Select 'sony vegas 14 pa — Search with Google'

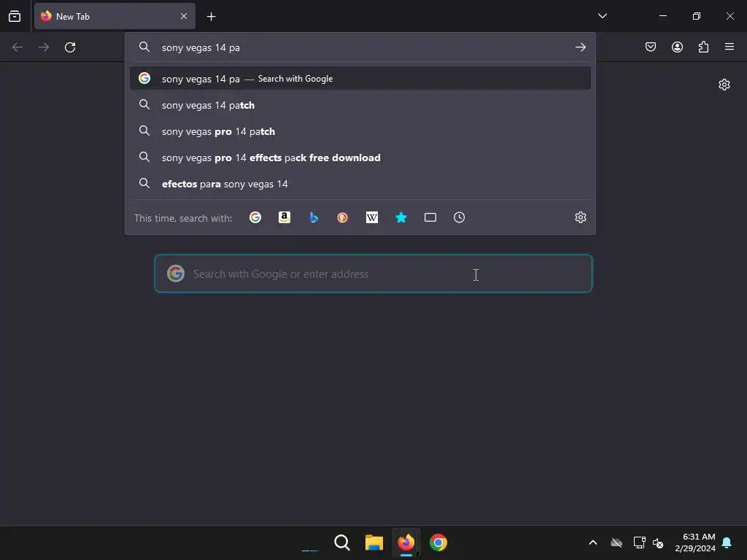click(360, 78)
